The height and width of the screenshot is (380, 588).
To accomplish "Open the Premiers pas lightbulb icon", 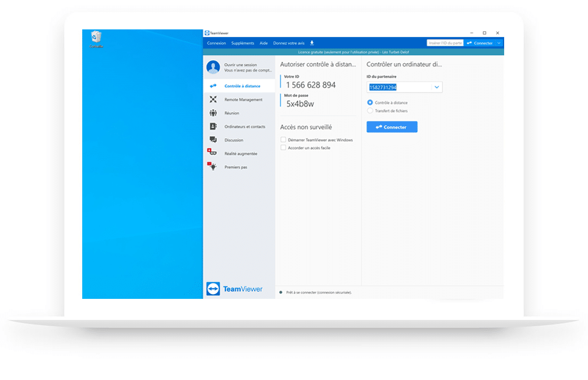I will click(212, 166).
